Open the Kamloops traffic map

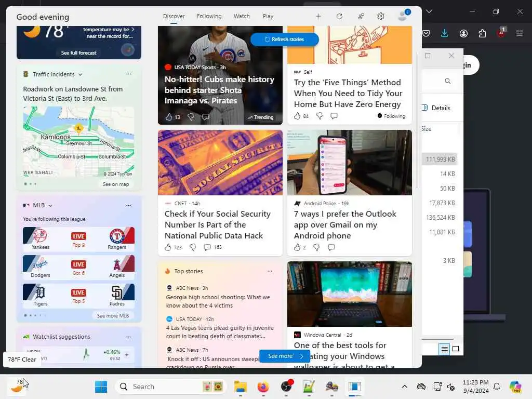pos(79,142)
